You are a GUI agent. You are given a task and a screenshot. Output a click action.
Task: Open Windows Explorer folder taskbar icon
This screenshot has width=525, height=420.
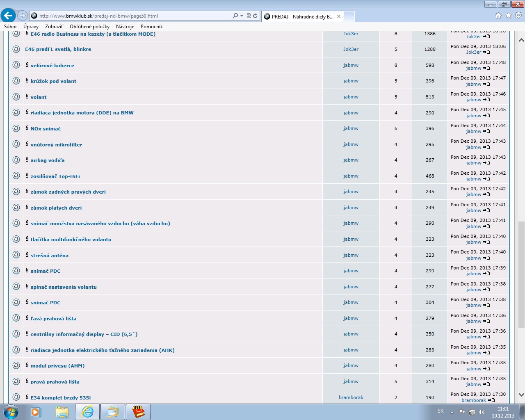[62, 411]
